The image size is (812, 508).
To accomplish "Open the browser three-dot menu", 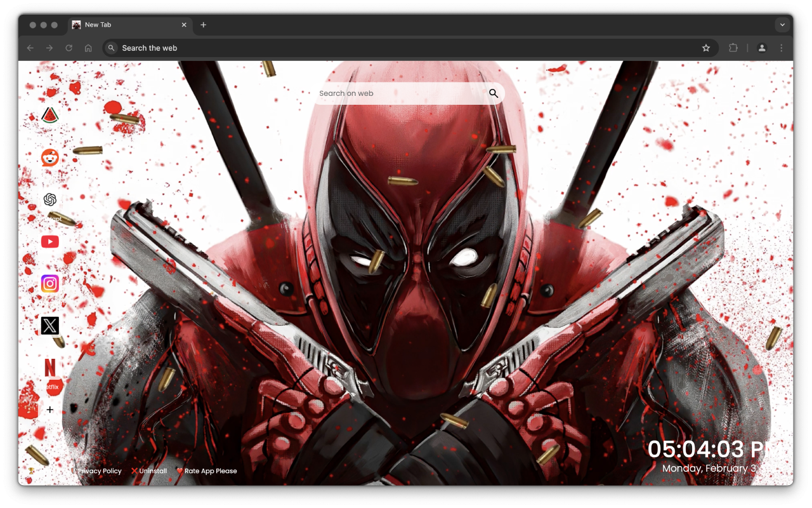I will 781,48.
